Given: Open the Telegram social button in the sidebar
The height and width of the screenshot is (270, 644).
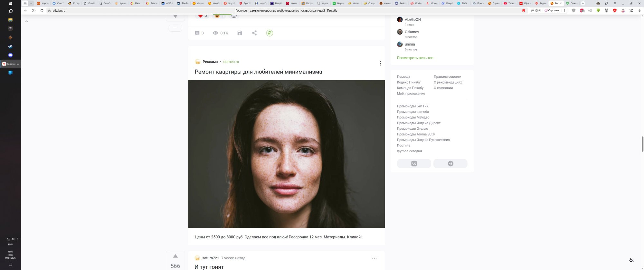Looking at the screenshot, I should pyautogui.click(x=450, y=164).
